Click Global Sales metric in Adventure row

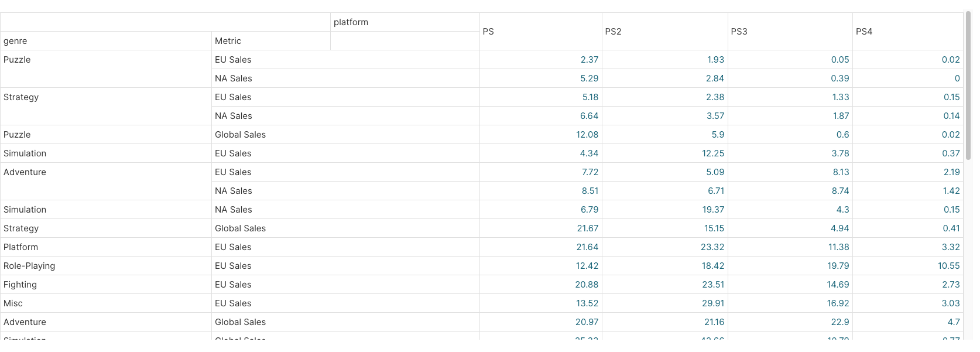pos(240,322)
